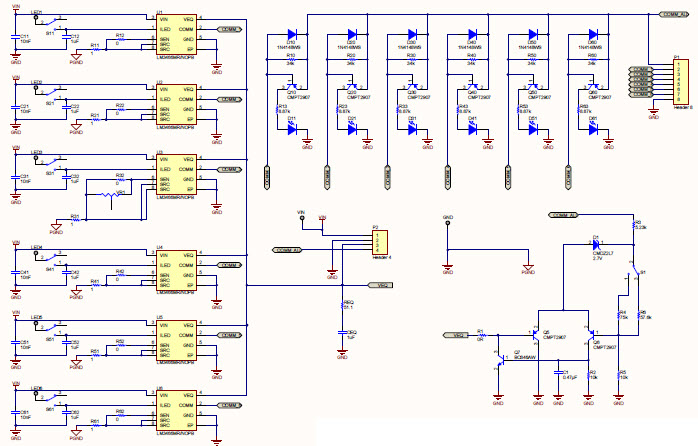
Task: Select the D10 1N4148WS diode symbol
Action: pos(293,35)
